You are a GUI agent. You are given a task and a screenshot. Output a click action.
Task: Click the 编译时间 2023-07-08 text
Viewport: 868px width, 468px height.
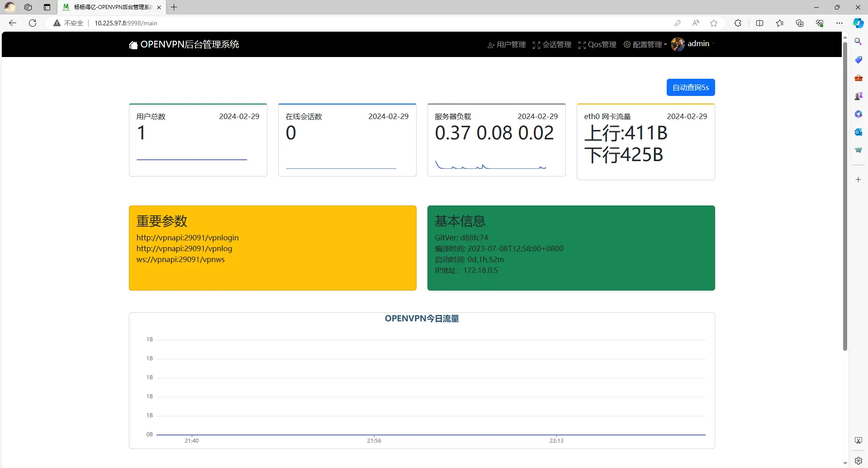499,248
